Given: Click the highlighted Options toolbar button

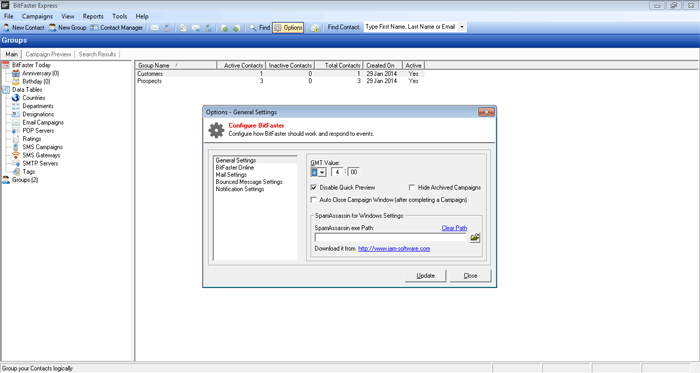Looking at the screenshot, I should (288, 28).
